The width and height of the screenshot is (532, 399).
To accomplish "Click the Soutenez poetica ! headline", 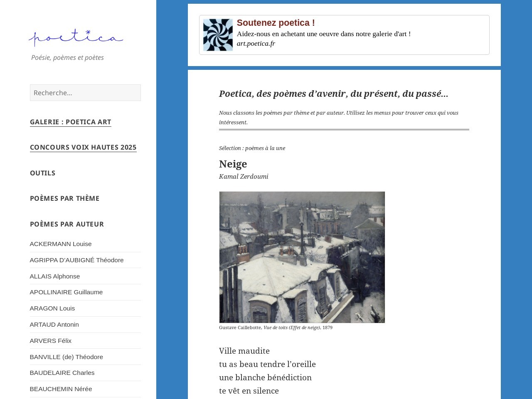I will tap(276, 23).
